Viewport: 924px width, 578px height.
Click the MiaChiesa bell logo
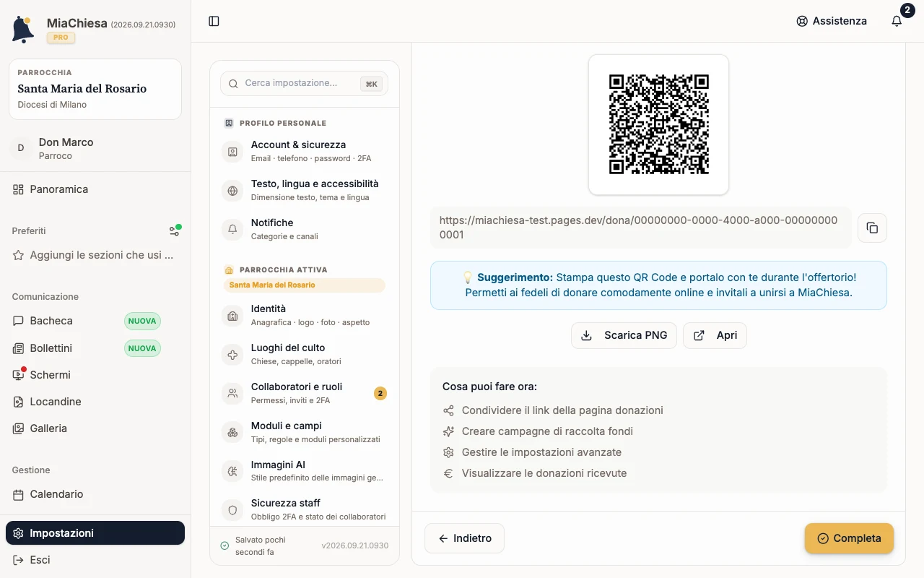click(x=23, y=29)
